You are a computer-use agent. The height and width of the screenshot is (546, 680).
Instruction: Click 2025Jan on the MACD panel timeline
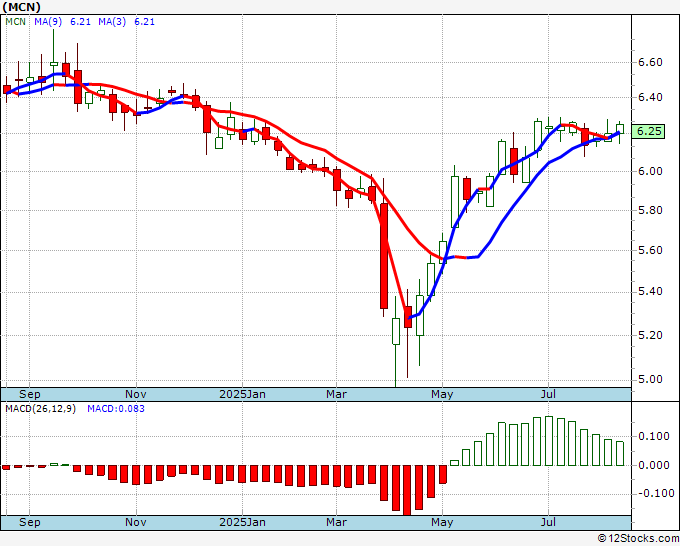coord(242,522)
